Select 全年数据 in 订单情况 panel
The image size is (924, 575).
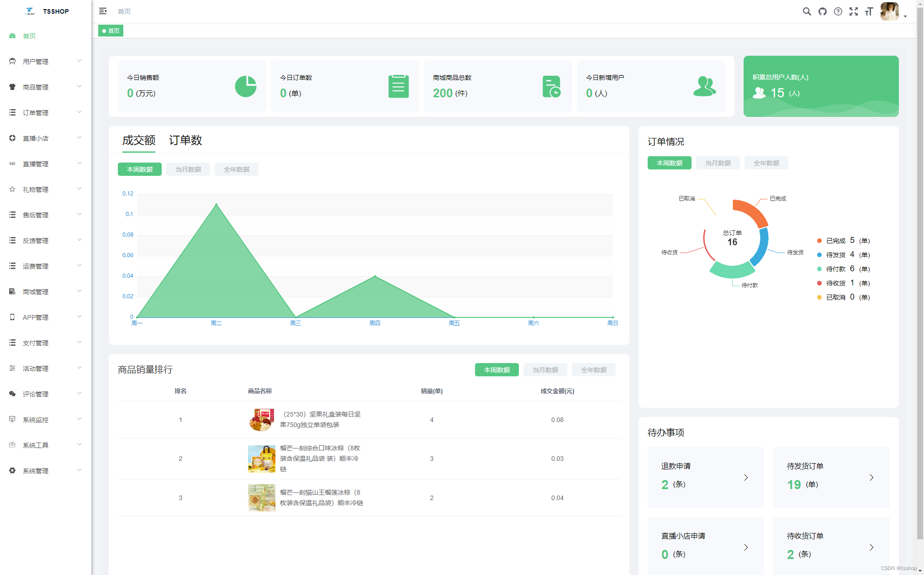coord(766,163)
